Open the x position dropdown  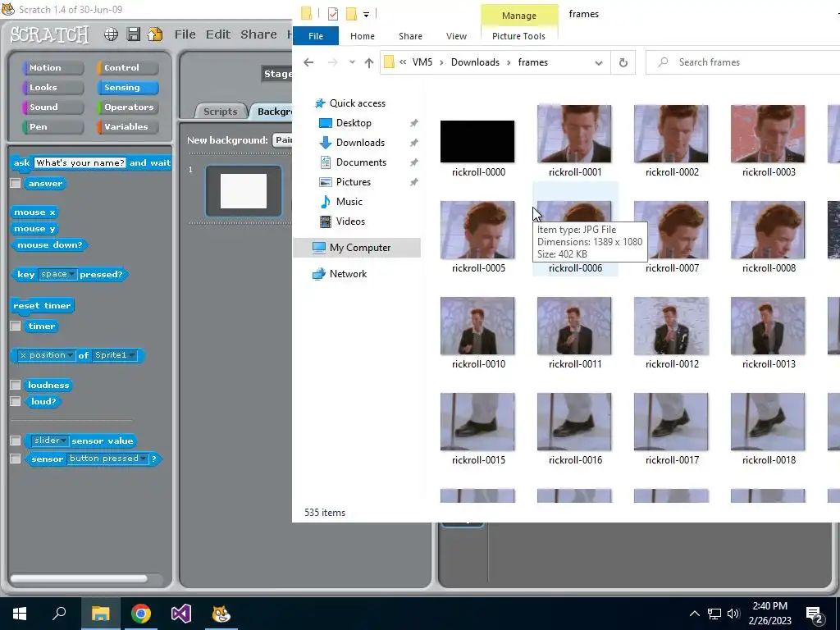pos(46,355)
